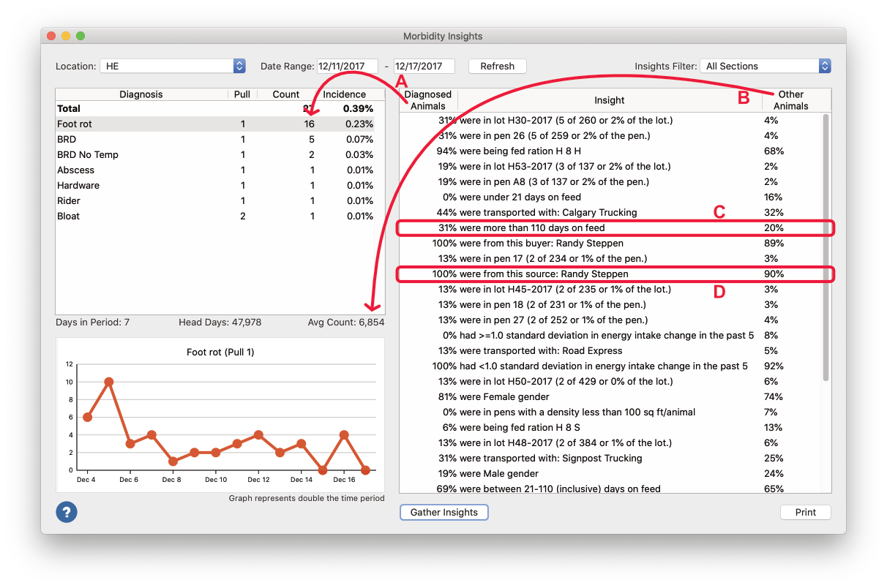Click the Head Days 47,978 label
This screenshot has height=588, width=887.
point(220,322)
